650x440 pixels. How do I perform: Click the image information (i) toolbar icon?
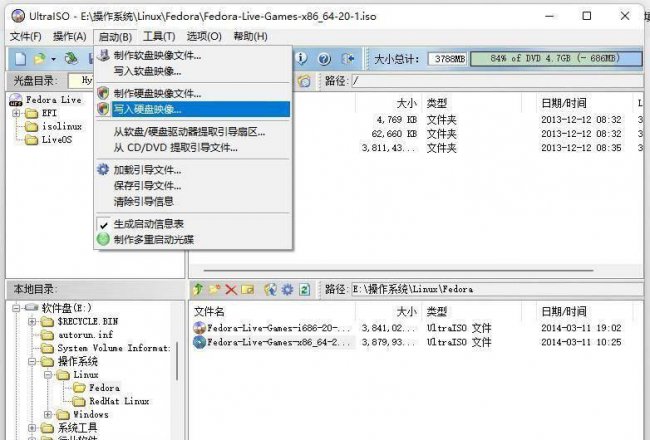tap(301, 59)
